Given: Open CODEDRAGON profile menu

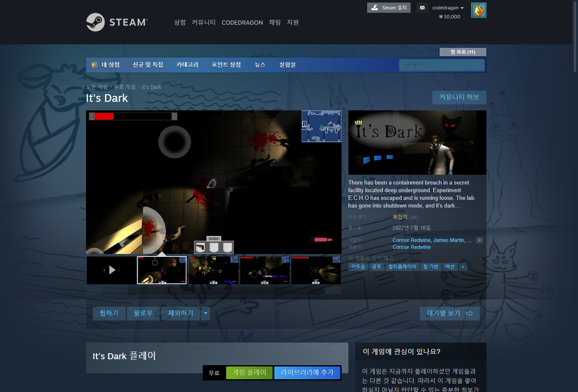Looking at the screenshot, I should tap(242, 23).
